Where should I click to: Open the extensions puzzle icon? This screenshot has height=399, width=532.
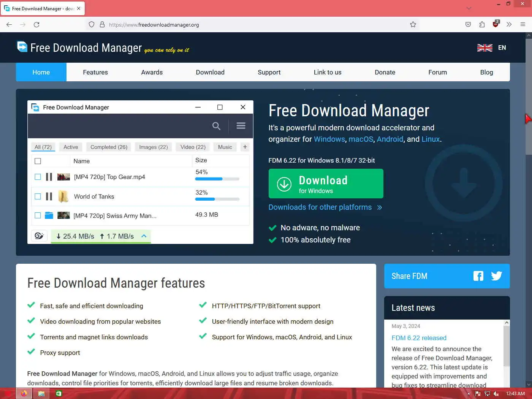click(482, 24)
